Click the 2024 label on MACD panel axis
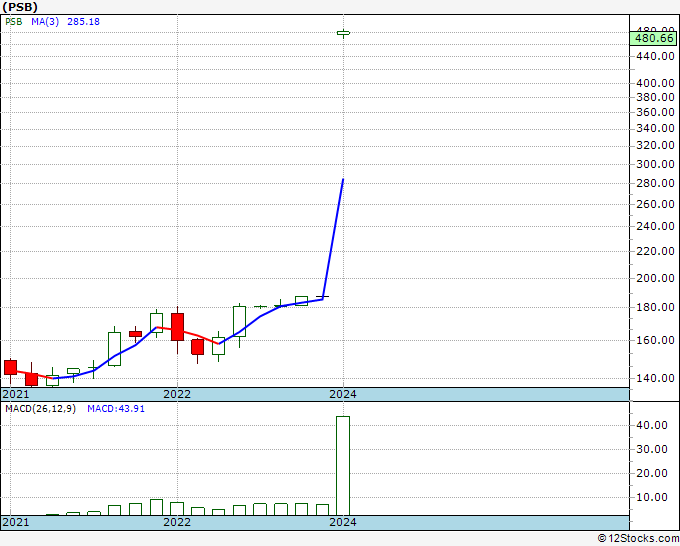 tap(343, 522)
